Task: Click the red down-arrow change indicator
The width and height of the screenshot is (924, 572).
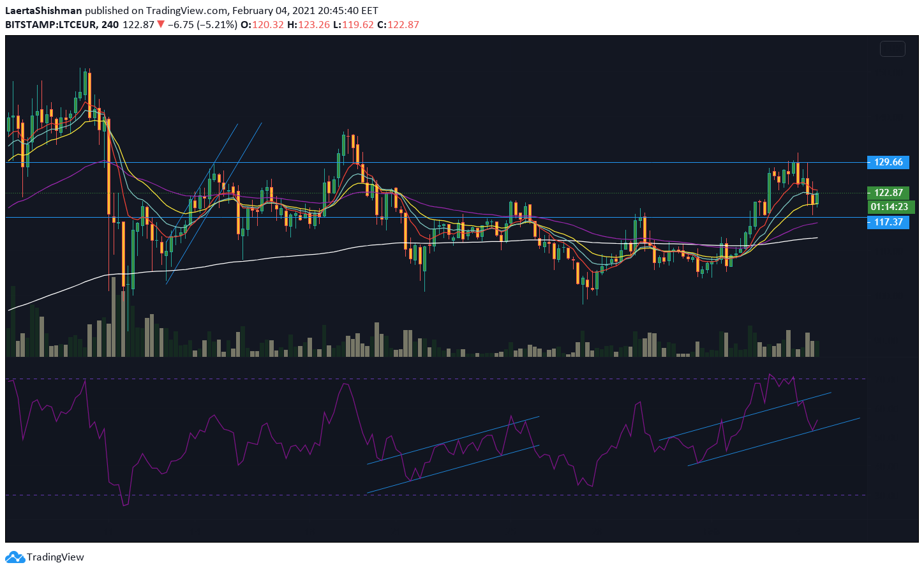Action: click(x=161, y=25)
